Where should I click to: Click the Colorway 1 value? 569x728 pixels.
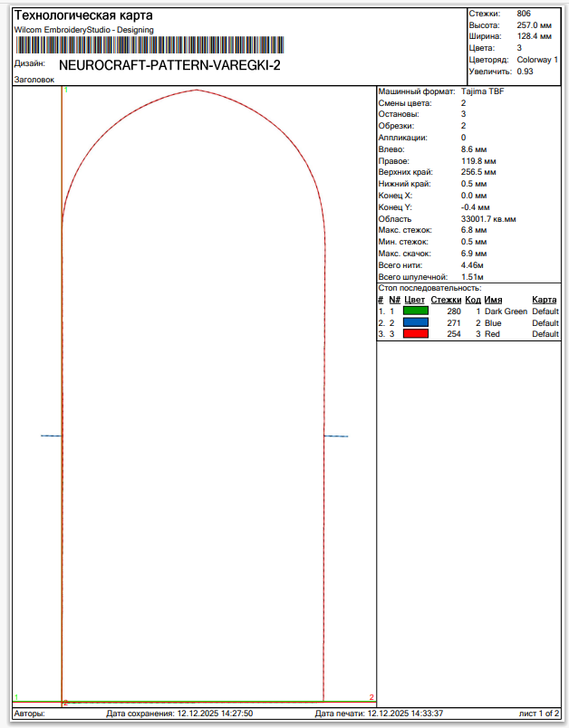tap(537, 59)
